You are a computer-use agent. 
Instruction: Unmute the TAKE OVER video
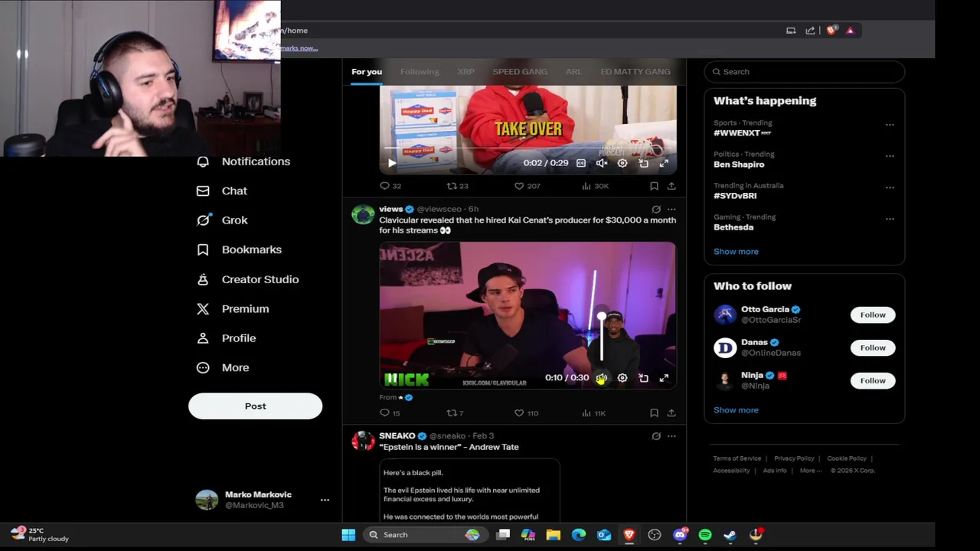[x=602, y=163]
